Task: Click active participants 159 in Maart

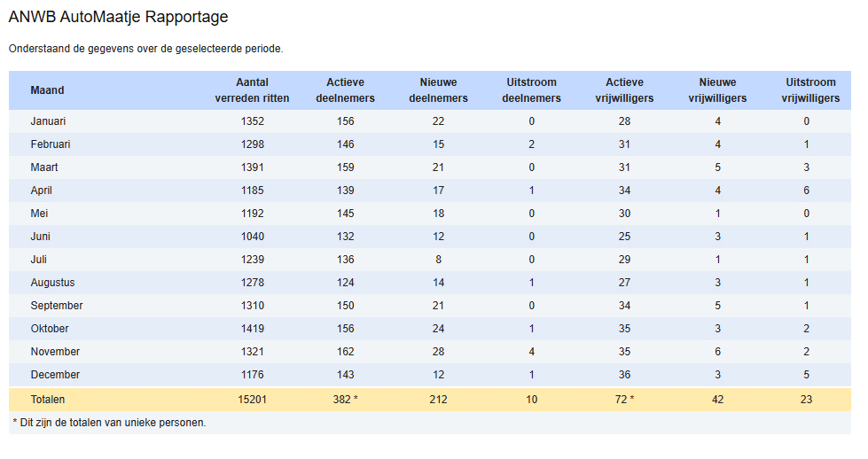Action: point(346,167)
